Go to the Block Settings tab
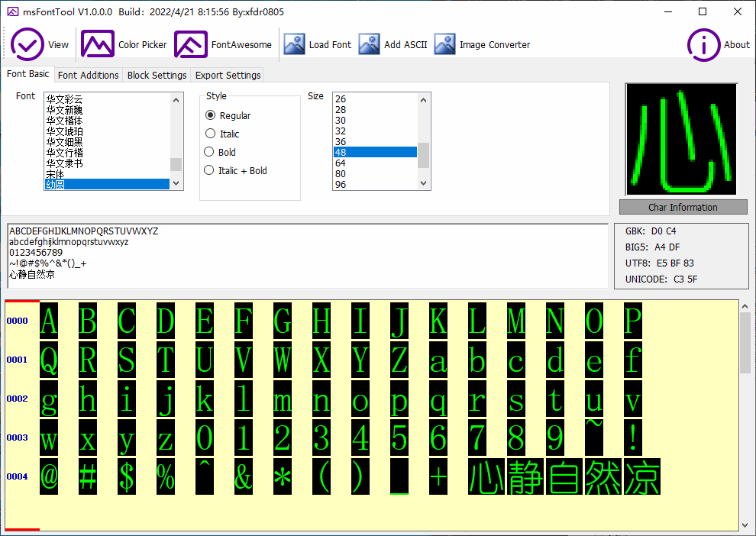Screen dimensions: 756x536 click(x=157, y=75)
